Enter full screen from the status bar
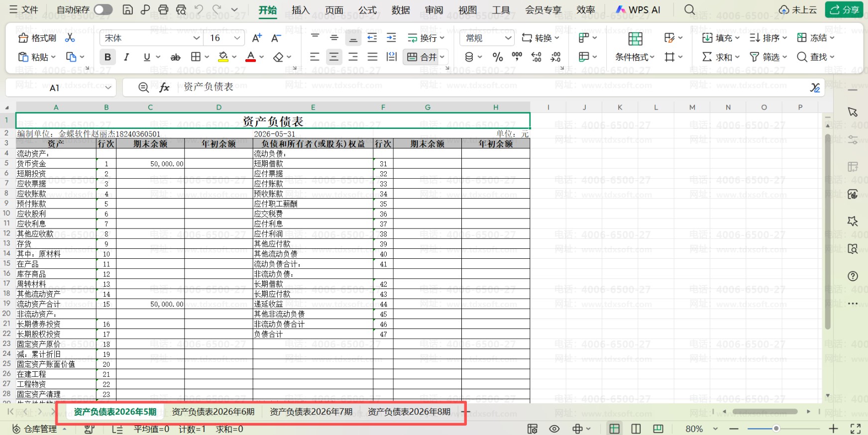The image size is (868, 435). [856, 429]
